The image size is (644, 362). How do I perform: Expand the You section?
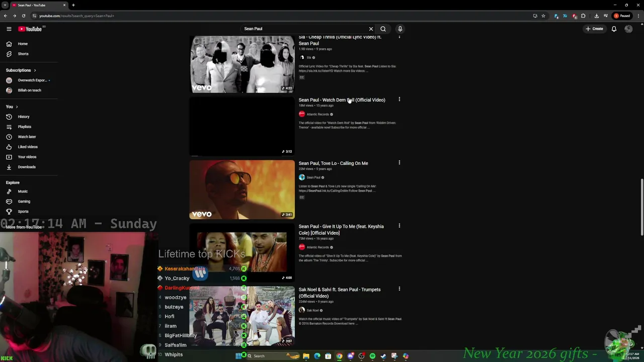pos(12,107)
